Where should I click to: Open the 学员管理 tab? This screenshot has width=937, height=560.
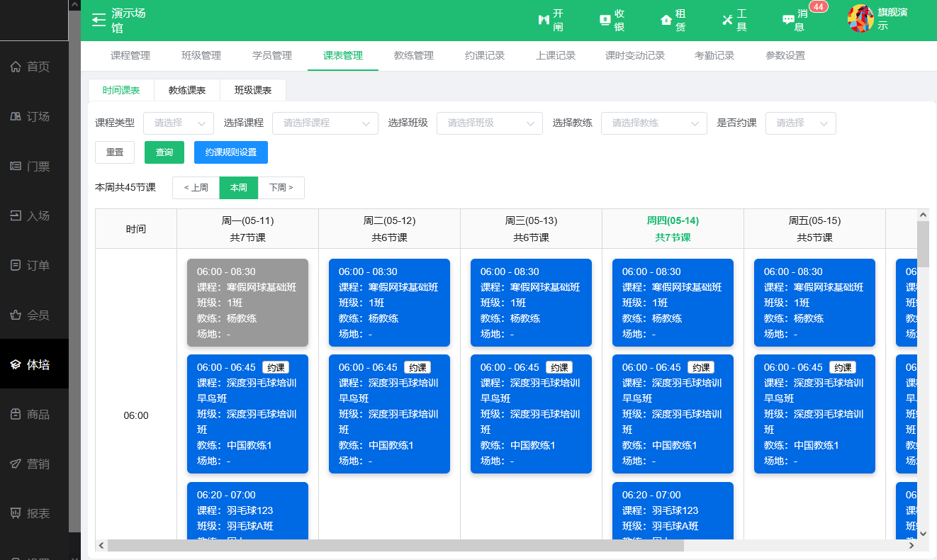[x=272, y=55]
